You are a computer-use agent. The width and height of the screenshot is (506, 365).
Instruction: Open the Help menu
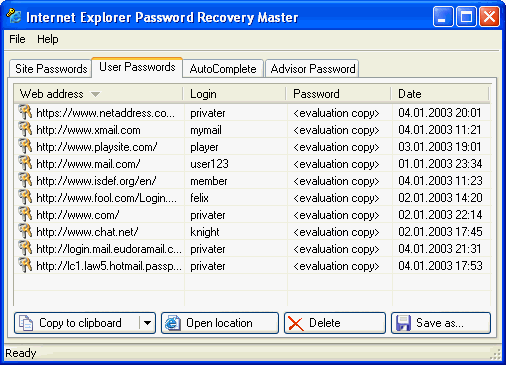tap(48, 39)
